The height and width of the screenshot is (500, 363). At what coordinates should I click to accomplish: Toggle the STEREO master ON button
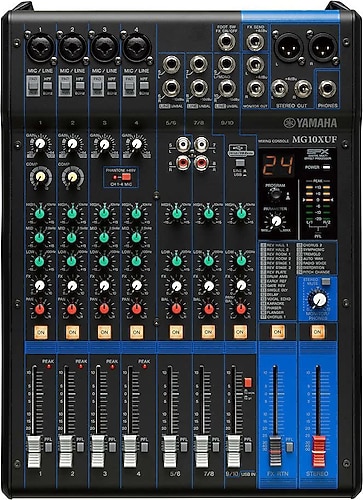click(x=317, y=332)
